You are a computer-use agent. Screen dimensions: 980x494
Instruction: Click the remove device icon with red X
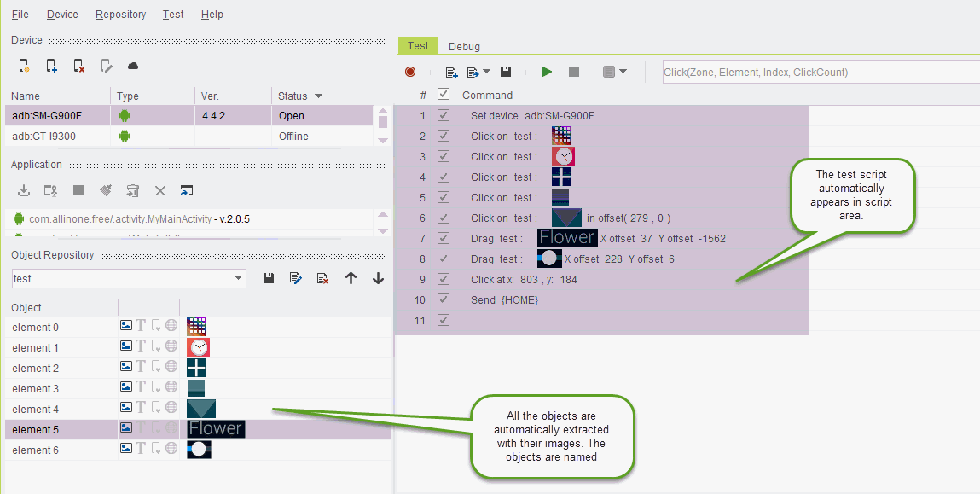78,66
